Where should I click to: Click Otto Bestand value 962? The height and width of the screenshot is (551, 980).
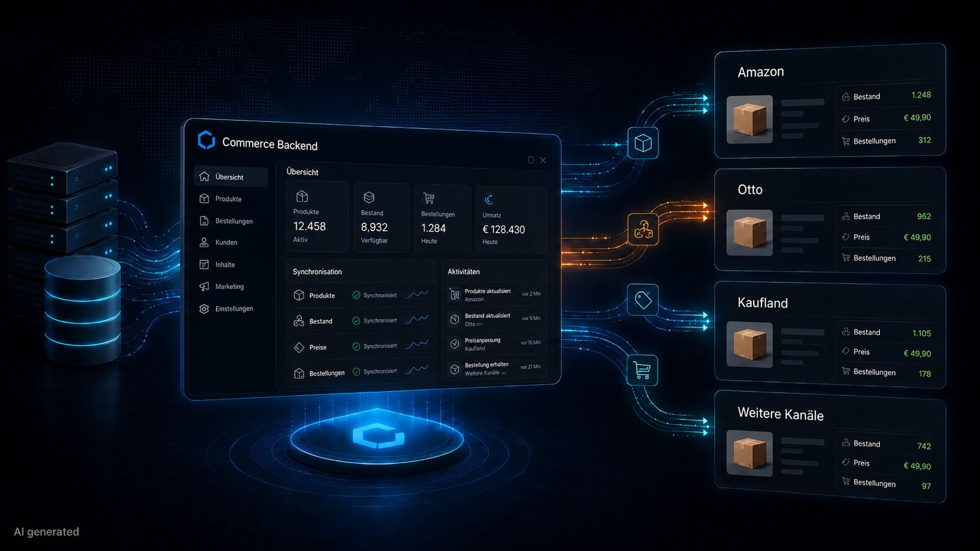click(924, 216)
